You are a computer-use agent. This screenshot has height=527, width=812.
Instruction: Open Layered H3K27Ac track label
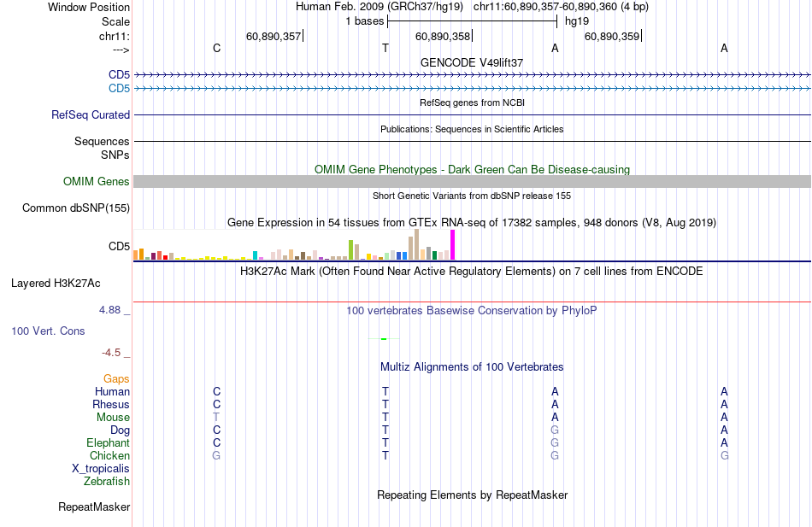tap(56, 284)
